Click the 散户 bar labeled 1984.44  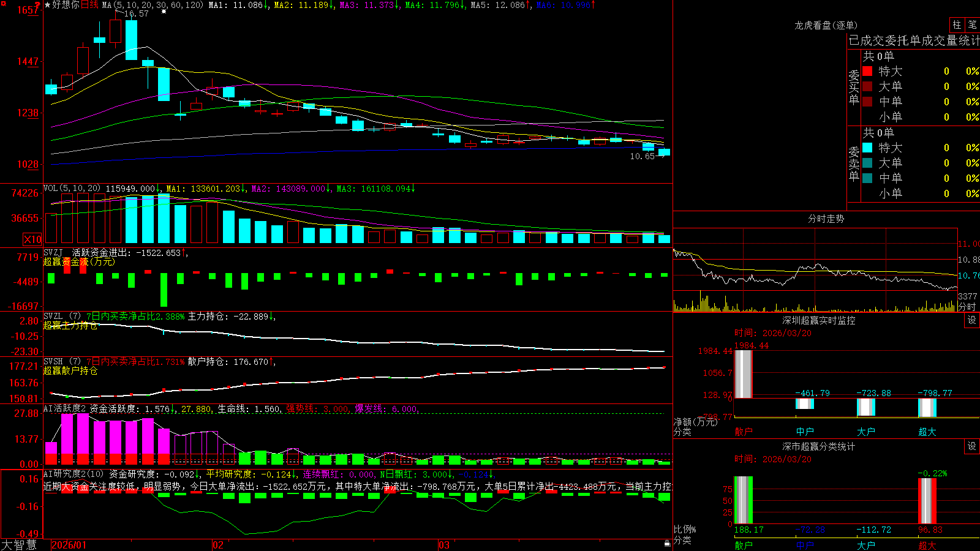click(744, 374)
